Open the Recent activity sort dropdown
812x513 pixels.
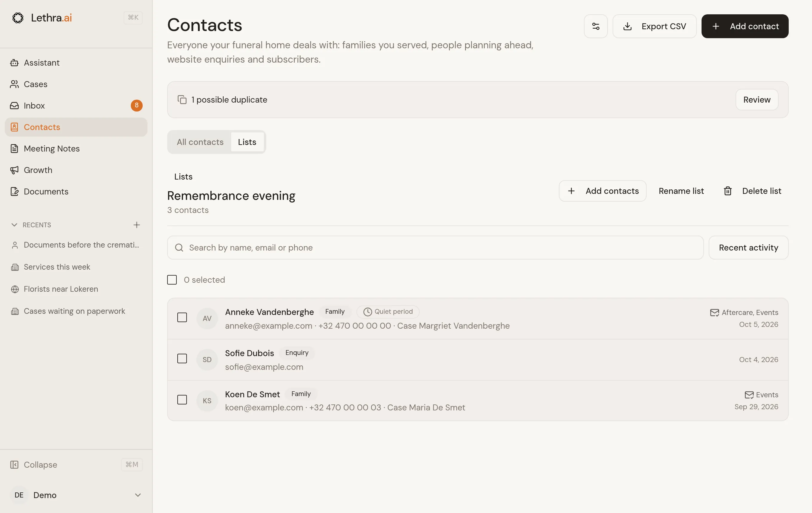click(x=748, y=248)
